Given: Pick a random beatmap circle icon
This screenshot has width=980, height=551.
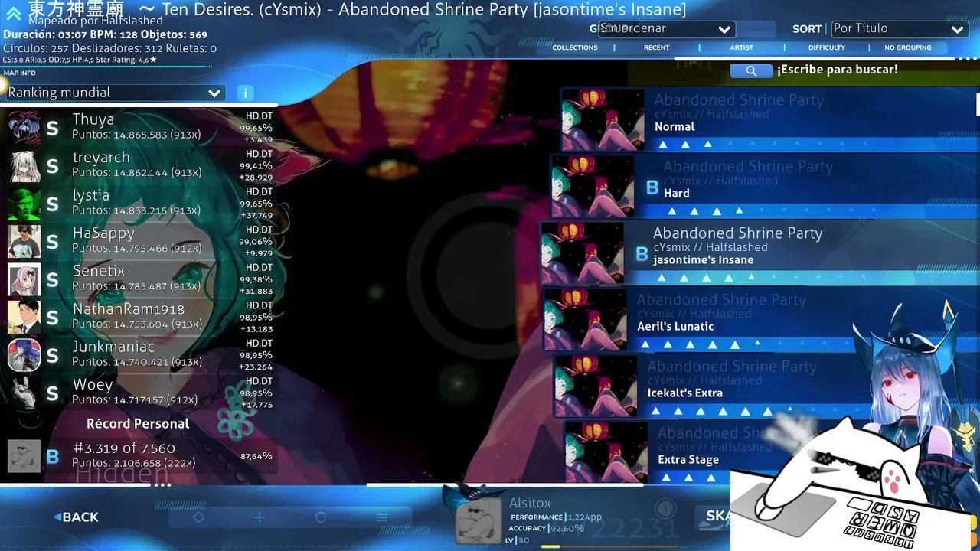Looking at the screenshot, I should coord(321,517).
